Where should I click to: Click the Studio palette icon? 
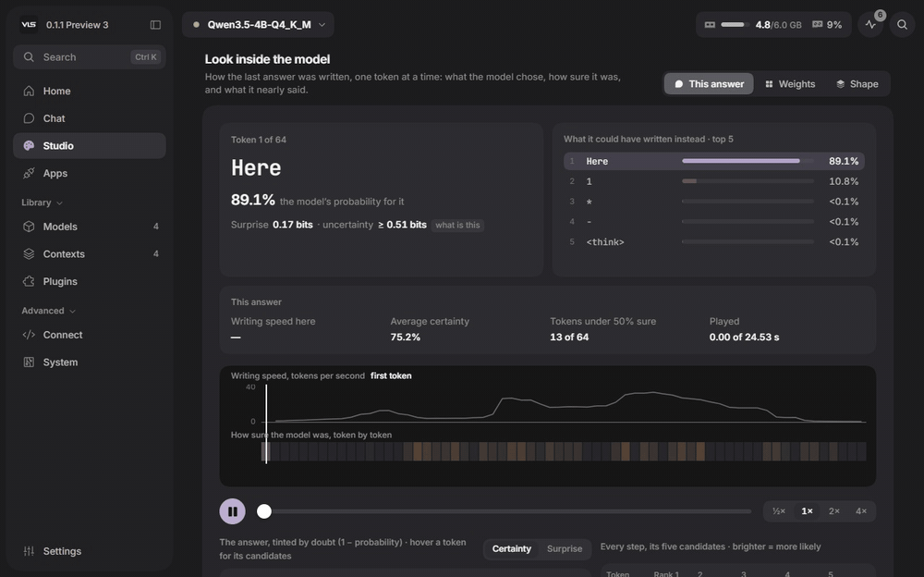(29, 146)
